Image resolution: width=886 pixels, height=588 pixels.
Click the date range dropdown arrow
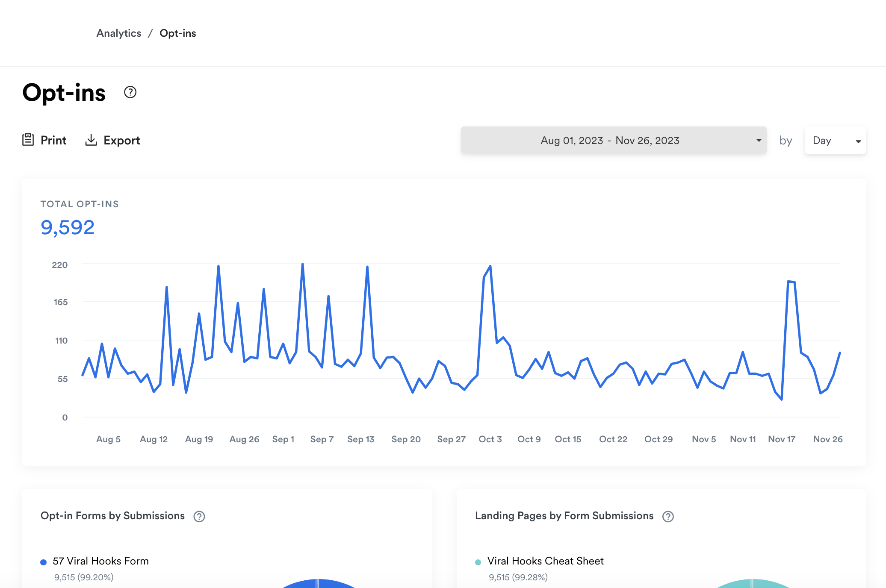(759, 140)
